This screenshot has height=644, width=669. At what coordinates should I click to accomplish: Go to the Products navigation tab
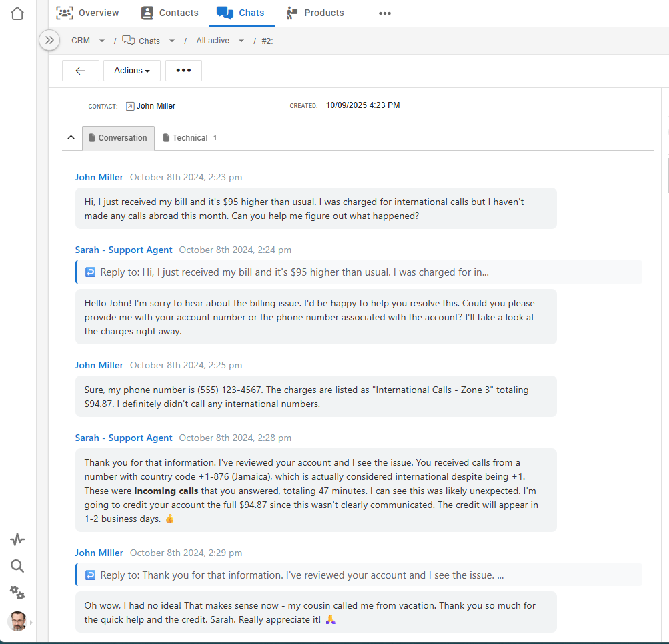(315, 13)
